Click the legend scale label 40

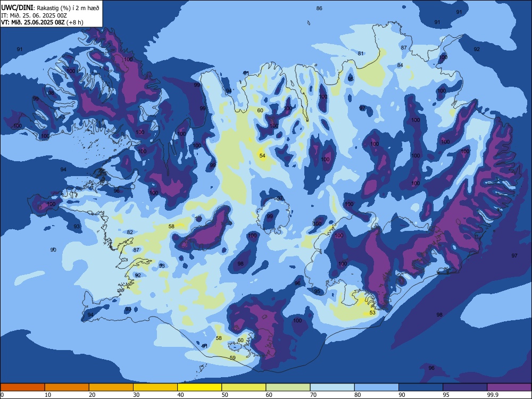point(180,395)
